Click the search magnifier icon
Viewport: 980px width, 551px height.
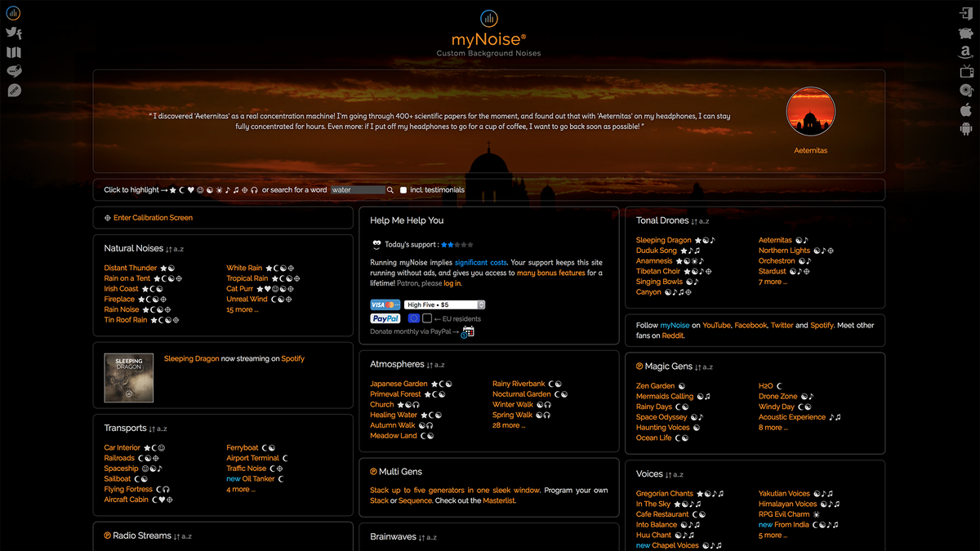390,190
